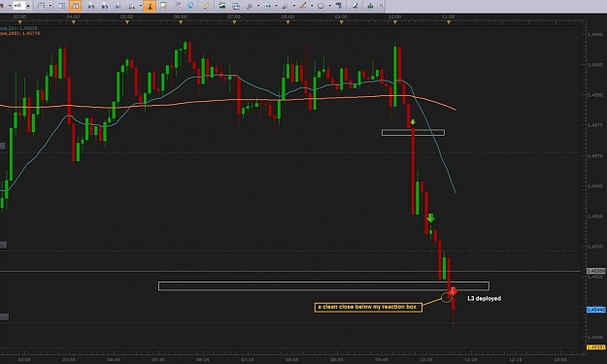
Task: Expand the chart type dropdown arrow
Action: click(51, 6)
